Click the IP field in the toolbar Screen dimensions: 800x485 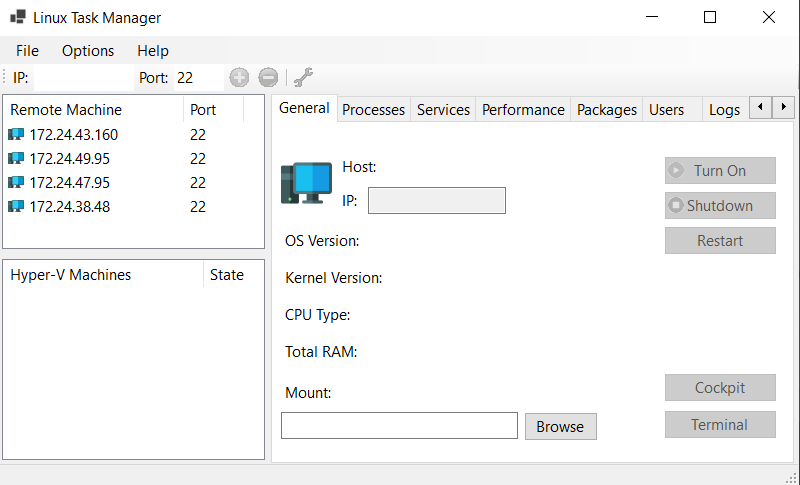[82, 77]
